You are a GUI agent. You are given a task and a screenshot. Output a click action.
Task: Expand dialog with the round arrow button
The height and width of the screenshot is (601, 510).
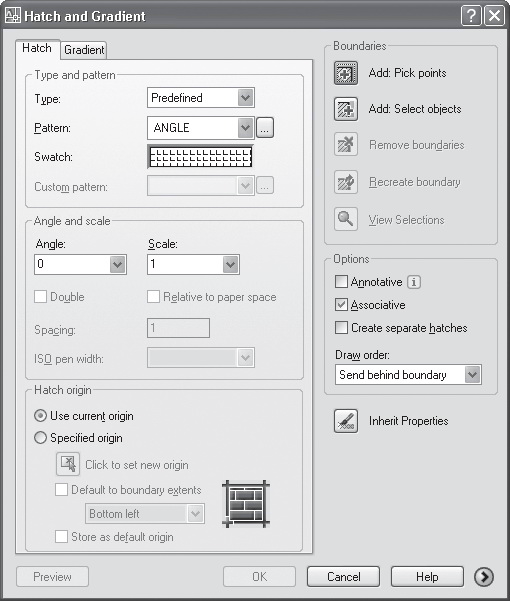pyautogui.click(x=484, y=577)
